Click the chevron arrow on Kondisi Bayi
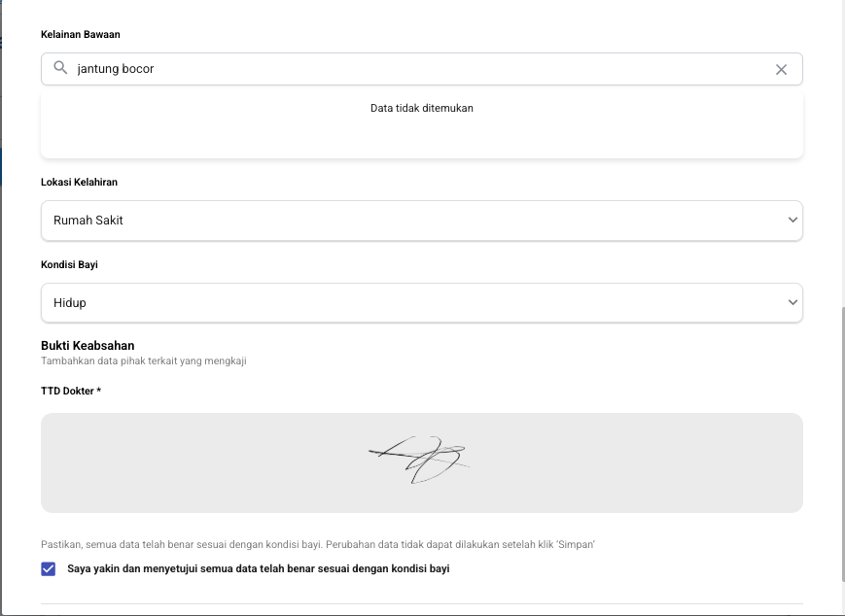845x616 pixels. click(792, 303)
